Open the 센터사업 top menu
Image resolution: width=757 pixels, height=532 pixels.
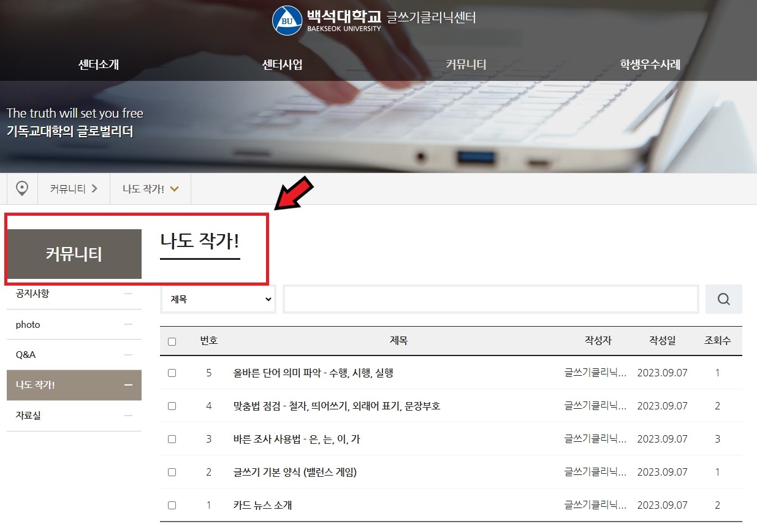(282, 64)
